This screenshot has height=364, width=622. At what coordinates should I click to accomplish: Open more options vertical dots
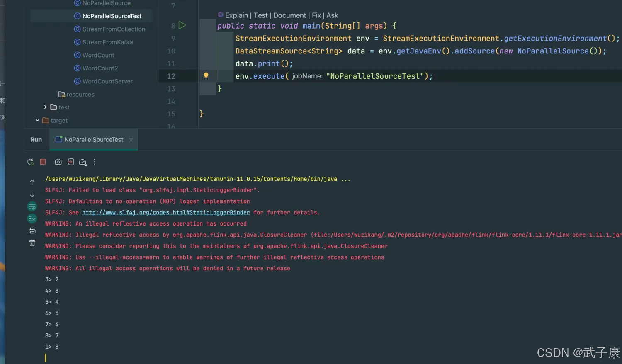pyautogui.click(x=95, y=162)
